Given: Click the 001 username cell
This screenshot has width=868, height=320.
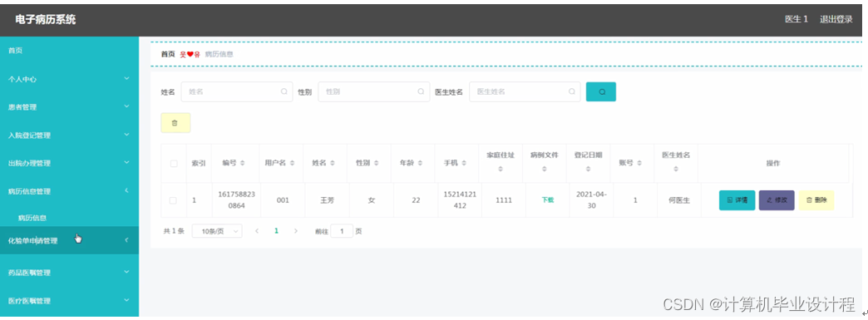Looking at the screenshot, I should pyautogui.click(x=283, y=200).
